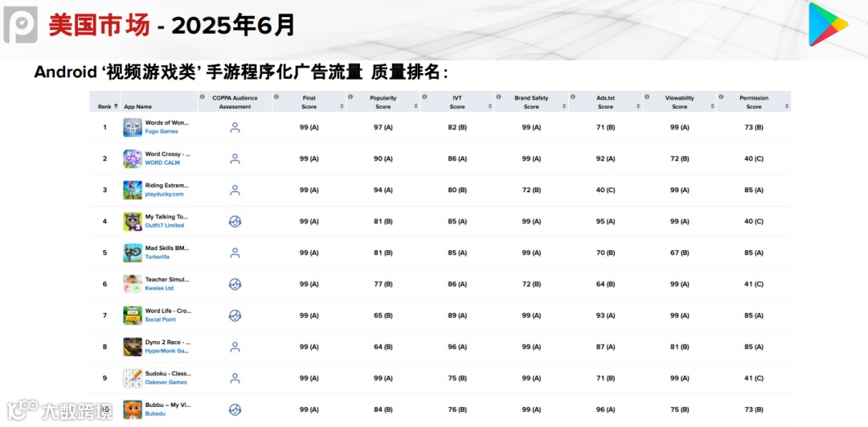Open the Riding Extreme app icon

133,190
